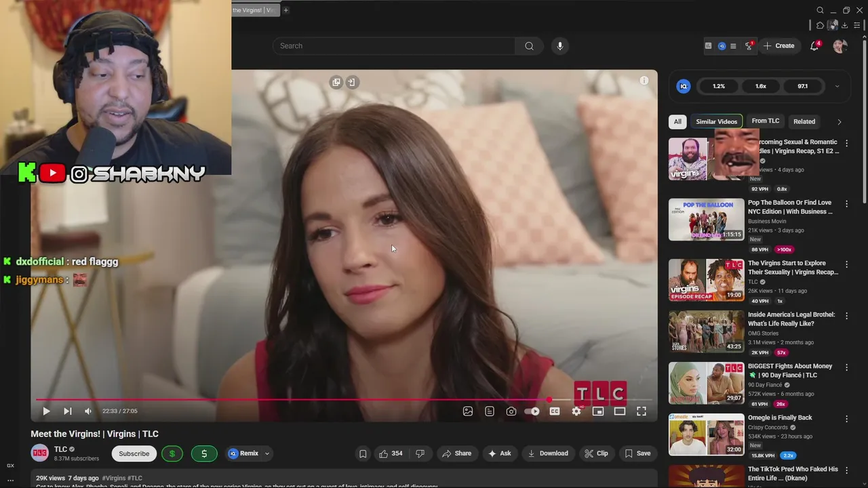Click the video info icon in top corner

click(644, 81)
